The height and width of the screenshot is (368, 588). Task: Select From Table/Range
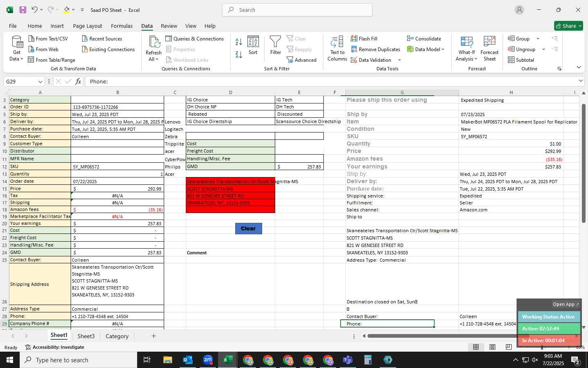[x=51, y=60]
